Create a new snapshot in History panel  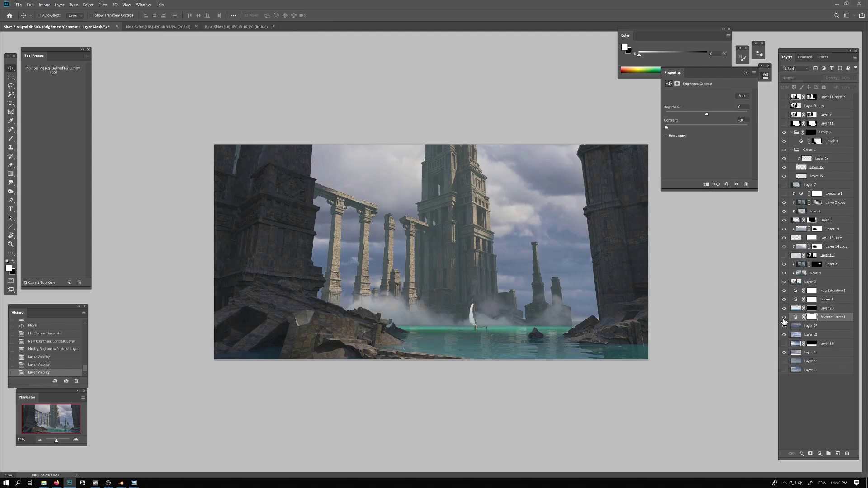click(66, 381)
